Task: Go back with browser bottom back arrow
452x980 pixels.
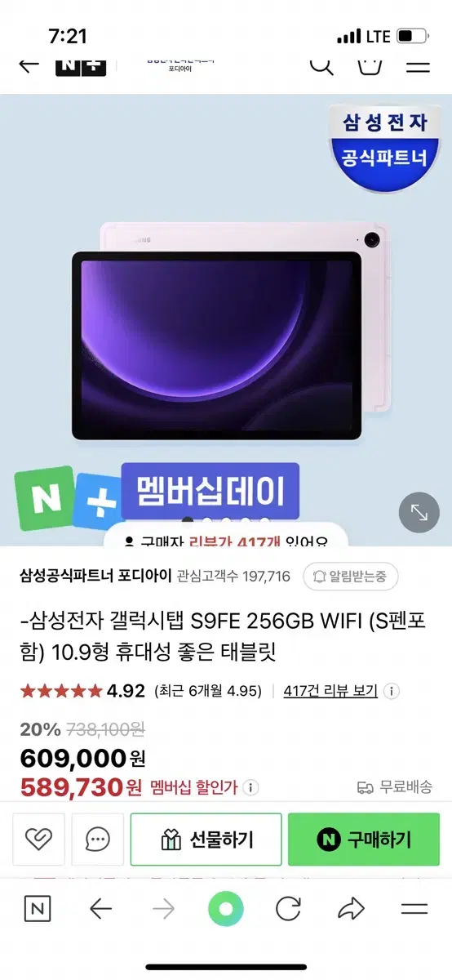Action: click(x=100, y=909)
